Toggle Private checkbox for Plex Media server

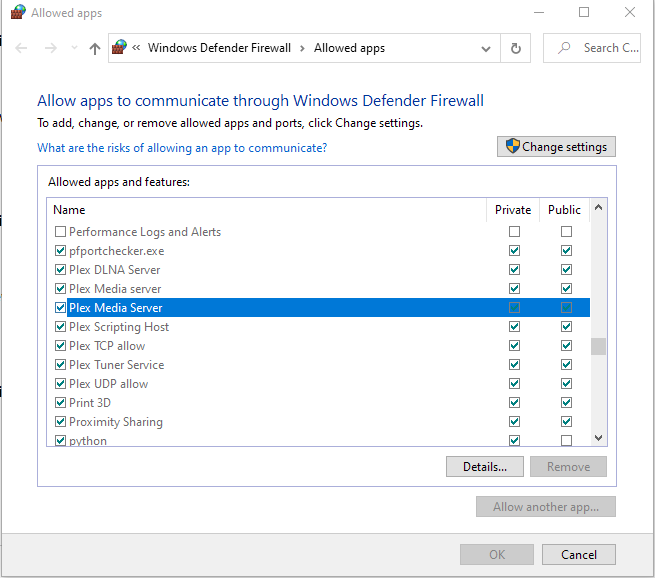tap(514, 289)
